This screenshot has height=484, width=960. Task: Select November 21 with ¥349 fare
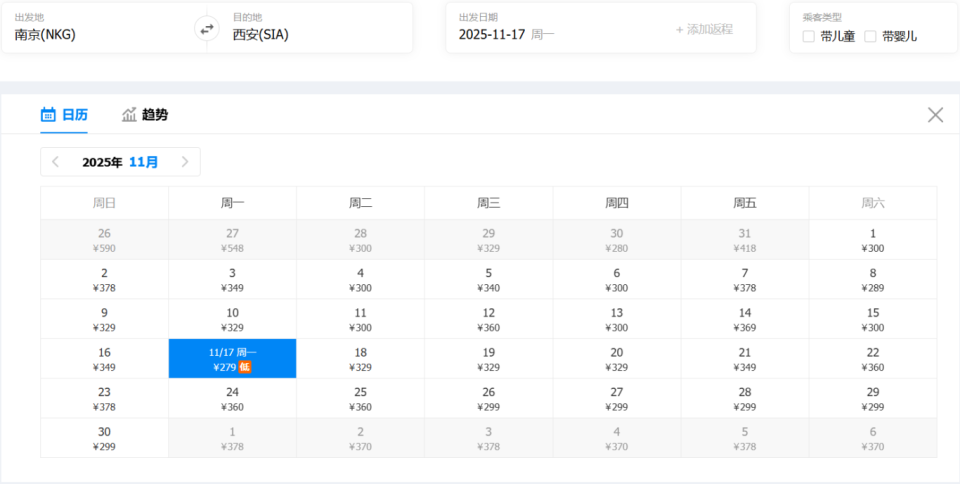tap(745, 359)
